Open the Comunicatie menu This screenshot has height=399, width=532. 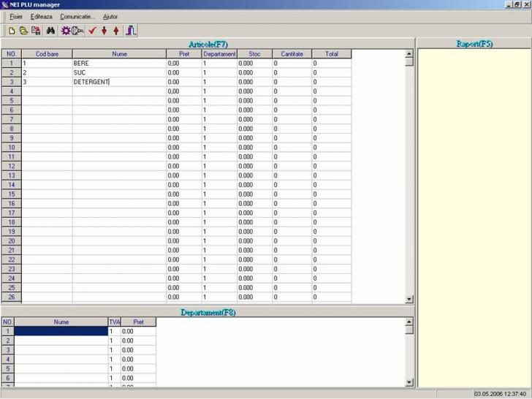[77, 16]
